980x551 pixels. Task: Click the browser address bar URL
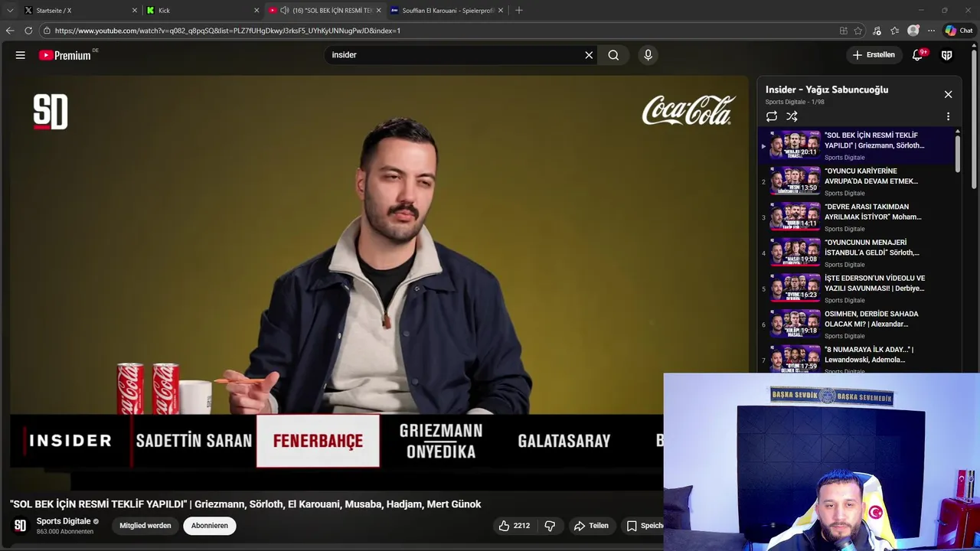pos(227,31)
